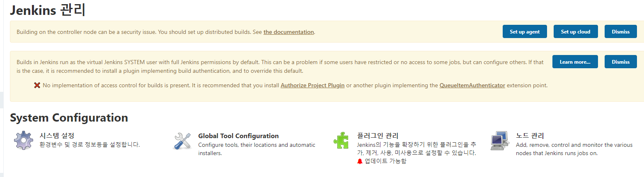
Task: Click the red bell update notification icon
Action: pos(360,161)
